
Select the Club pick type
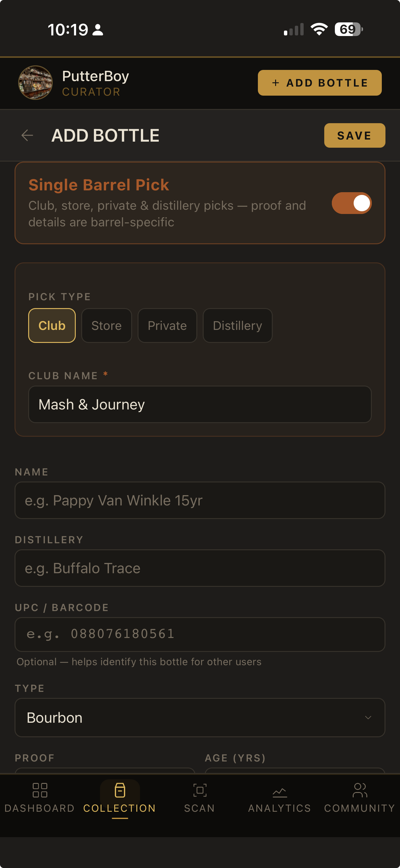coord(52,326)
